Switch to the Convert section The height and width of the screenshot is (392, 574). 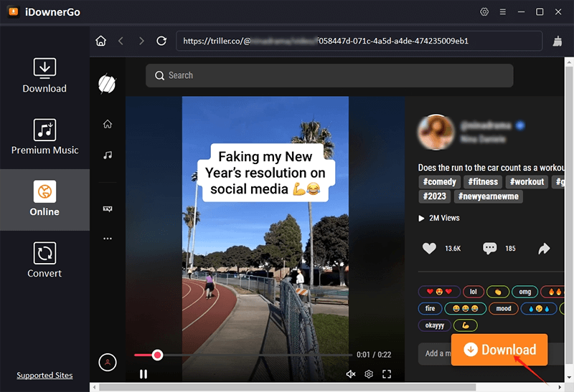click(44, 260)
